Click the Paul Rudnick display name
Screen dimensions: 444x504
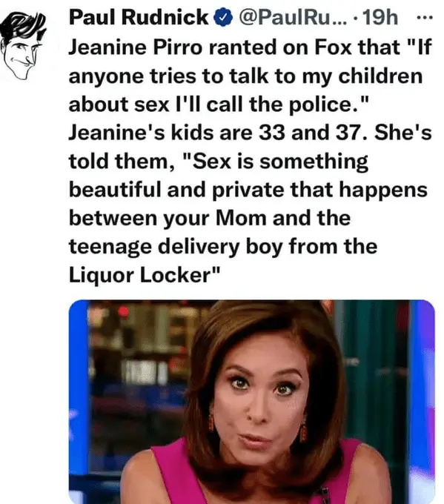[139, 17]
